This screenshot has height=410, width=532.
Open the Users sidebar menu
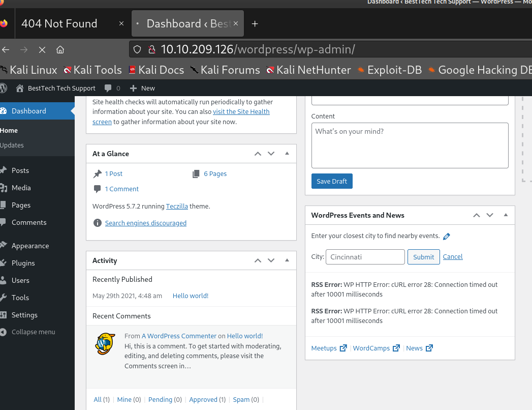pos(20,280)
